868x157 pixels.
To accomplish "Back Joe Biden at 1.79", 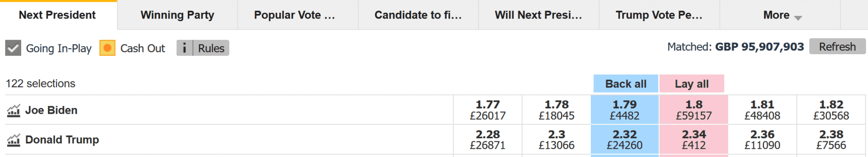I will 625,110.
